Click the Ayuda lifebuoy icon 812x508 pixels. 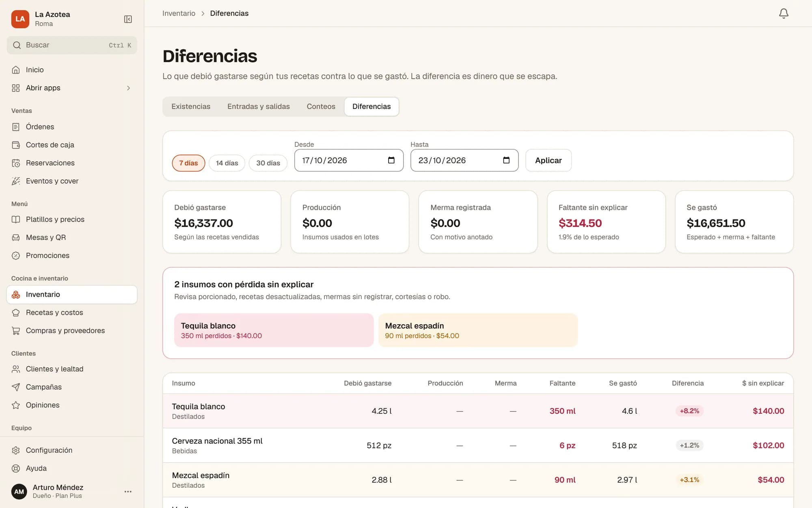(16, 468)
